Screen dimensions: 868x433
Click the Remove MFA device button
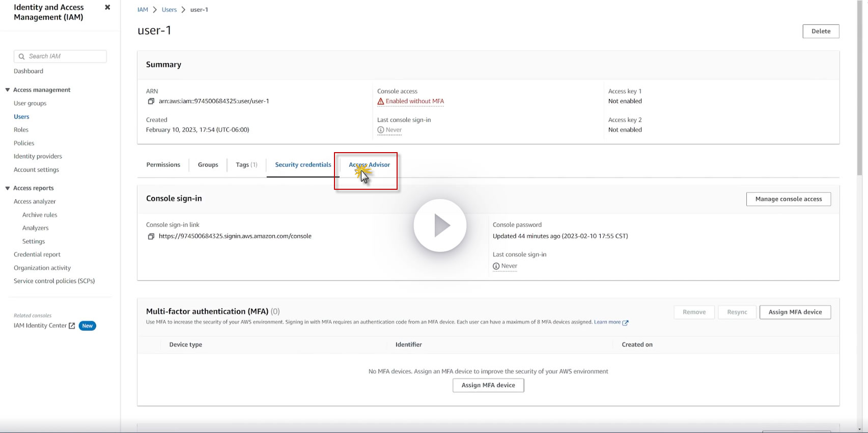694,312
